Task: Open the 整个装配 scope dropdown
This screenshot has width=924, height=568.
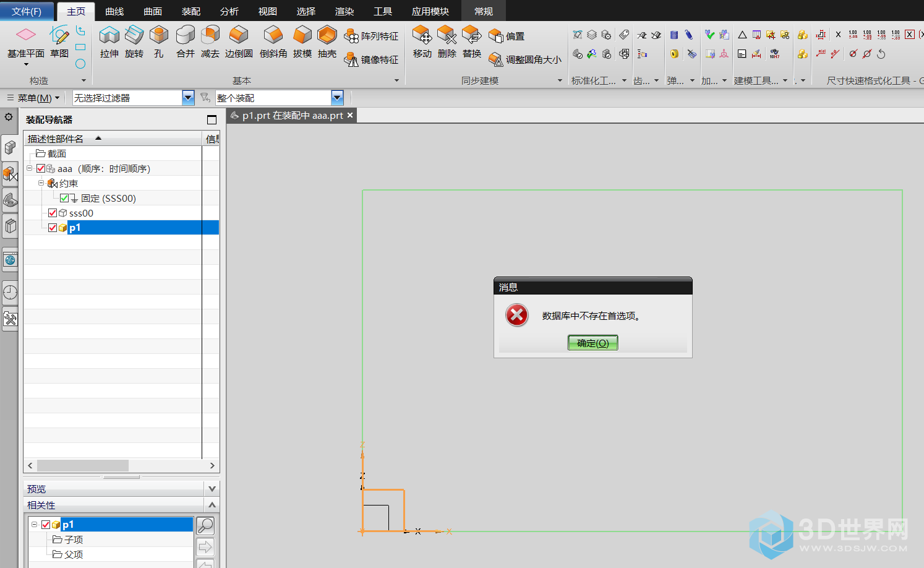Action: click(337, 98)
